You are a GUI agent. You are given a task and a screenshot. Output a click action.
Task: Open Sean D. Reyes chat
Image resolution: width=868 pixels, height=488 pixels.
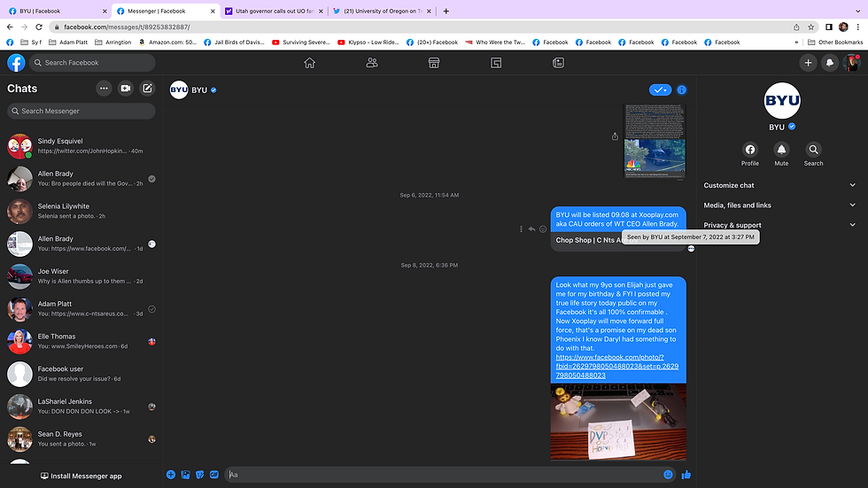tap(81, 439)
